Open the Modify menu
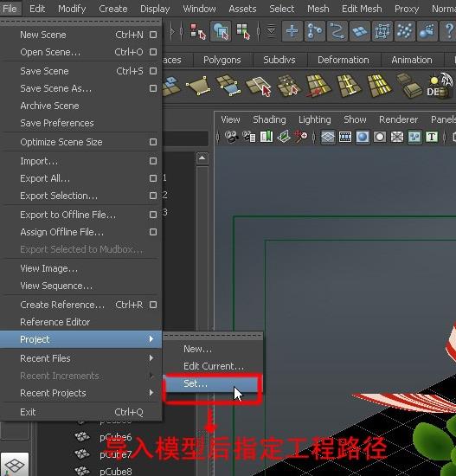 tap(72, 9)
